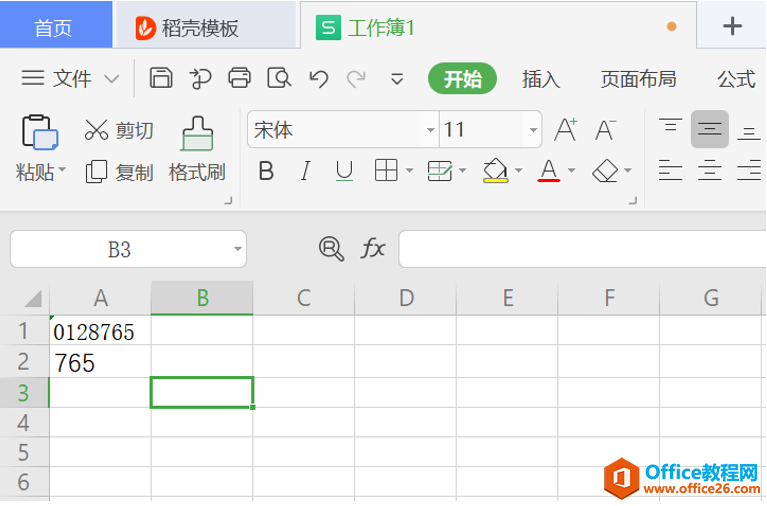Viewport: 767px width, 506px height.
Task: Open Print Preview icon
Action: 279,78
